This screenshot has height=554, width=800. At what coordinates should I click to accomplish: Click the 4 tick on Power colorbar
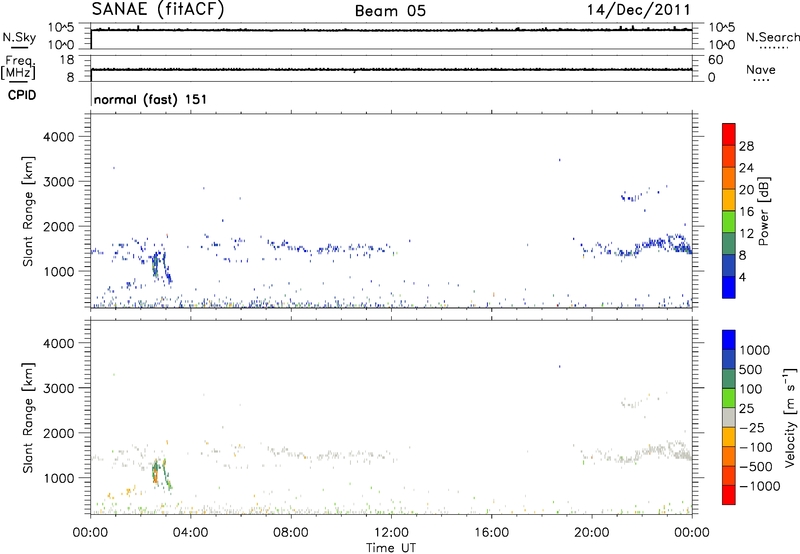tap(742, 277)
